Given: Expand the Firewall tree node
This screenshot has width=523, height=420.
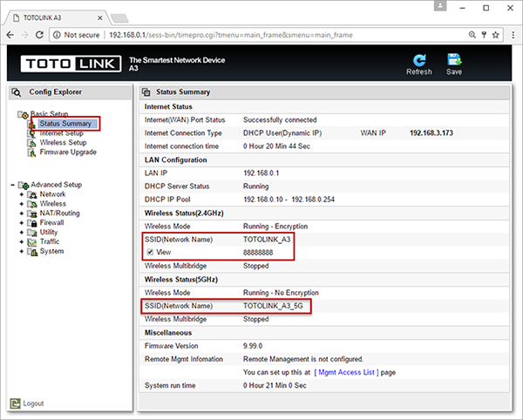Looking at the screenshot, I should coord(22,223).
